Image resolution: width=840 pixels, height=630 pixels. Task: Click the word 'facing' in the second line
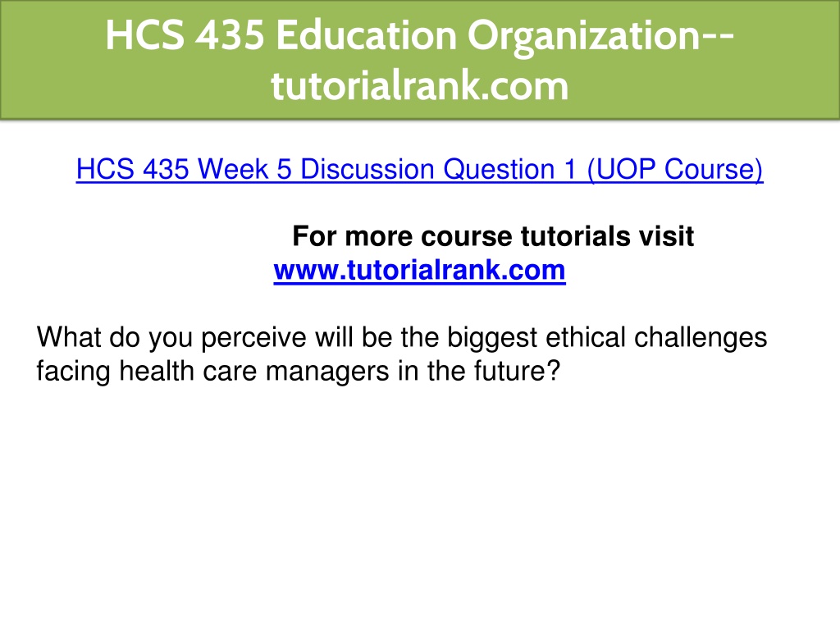73,372
